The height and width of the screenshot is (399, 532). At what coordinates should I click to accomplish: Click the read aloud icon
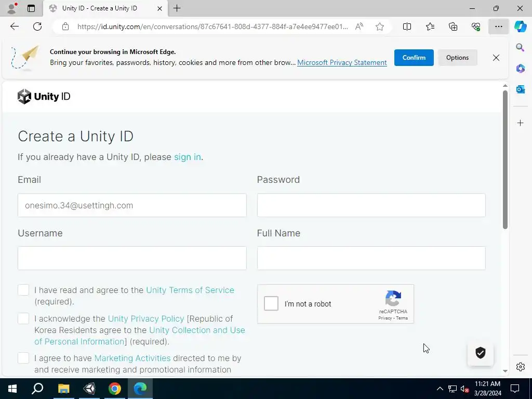coord(360,26)
